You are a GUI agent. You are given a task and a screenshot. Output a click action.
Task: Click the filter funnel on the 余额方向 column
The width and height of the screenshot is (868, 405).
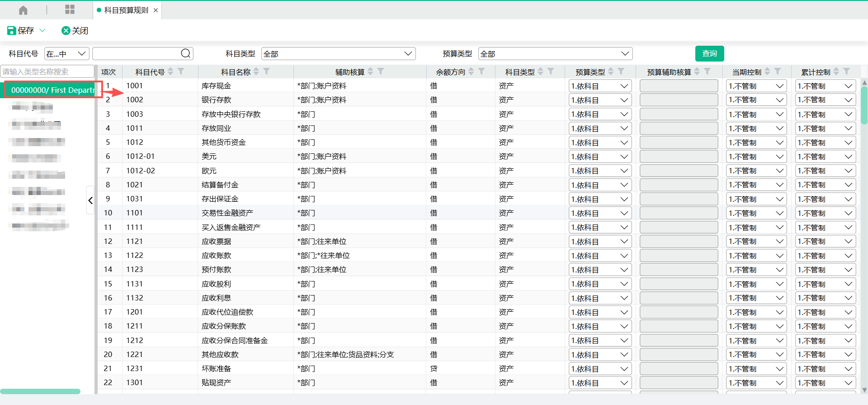(x=481, y=71)
